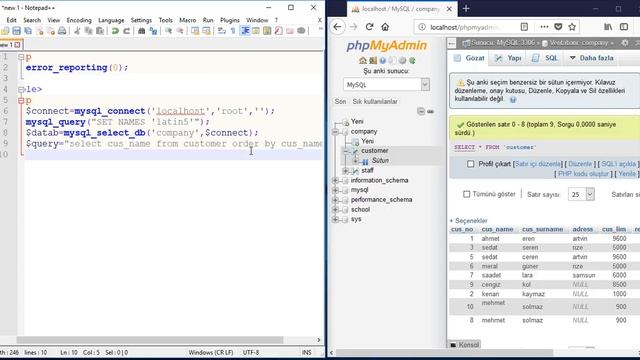
Task: Click the Zoom Out icon in Notepad++
Action: point(180,31)
